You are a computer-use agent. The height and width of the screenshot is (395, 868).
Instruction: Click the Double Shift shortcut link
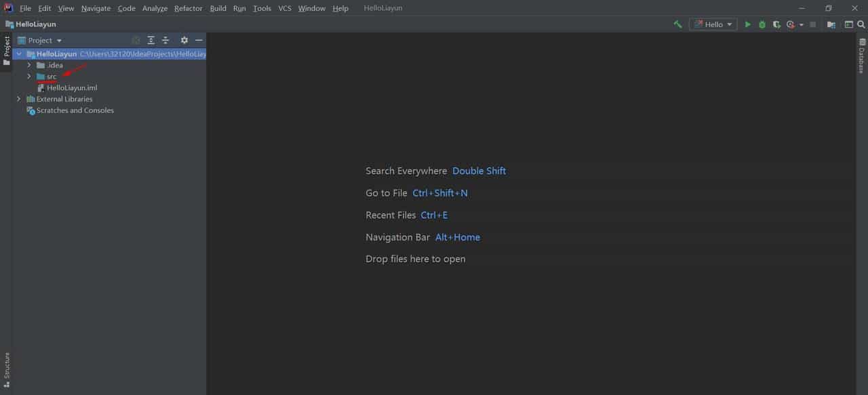479,171
